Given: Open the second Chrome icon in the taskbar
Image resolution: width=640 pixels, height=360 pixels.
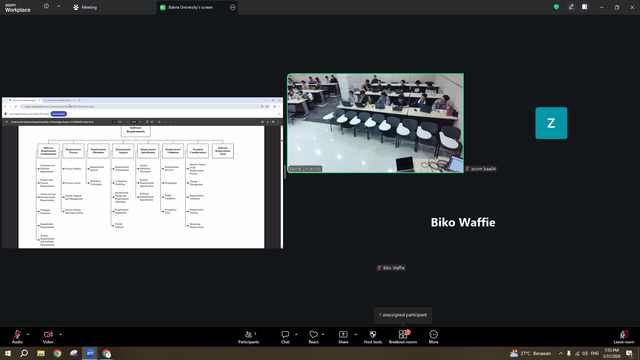Looking at the screenshot, I should (107, 353).
